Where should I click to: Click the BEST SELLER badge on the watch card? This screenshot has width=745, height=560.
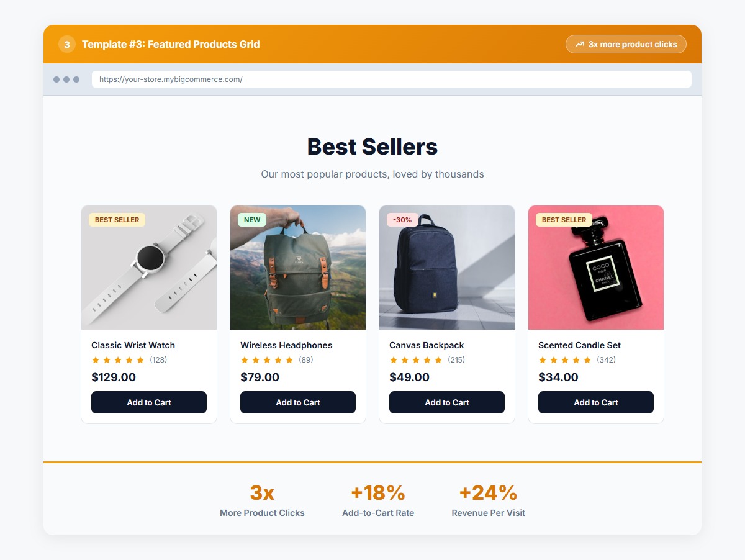pos(117,220)
